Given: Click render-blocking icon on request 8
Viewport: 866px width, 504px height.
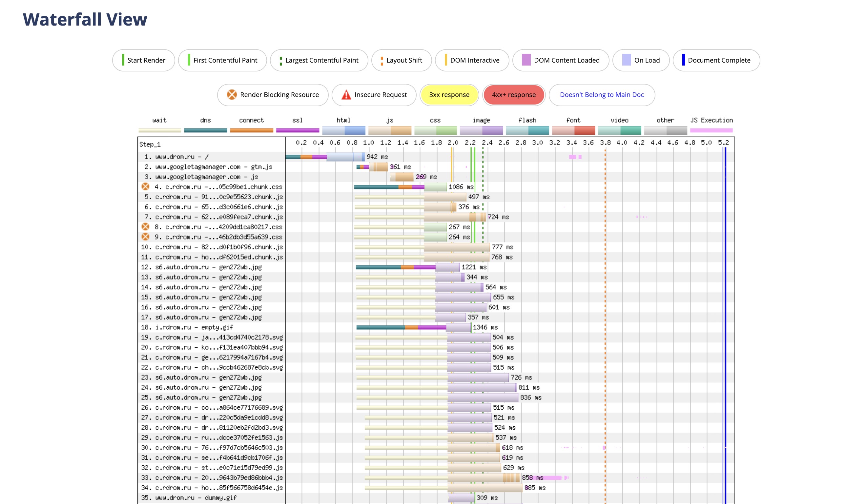Looking at the screenshot, I should click(x=145, y=227).
